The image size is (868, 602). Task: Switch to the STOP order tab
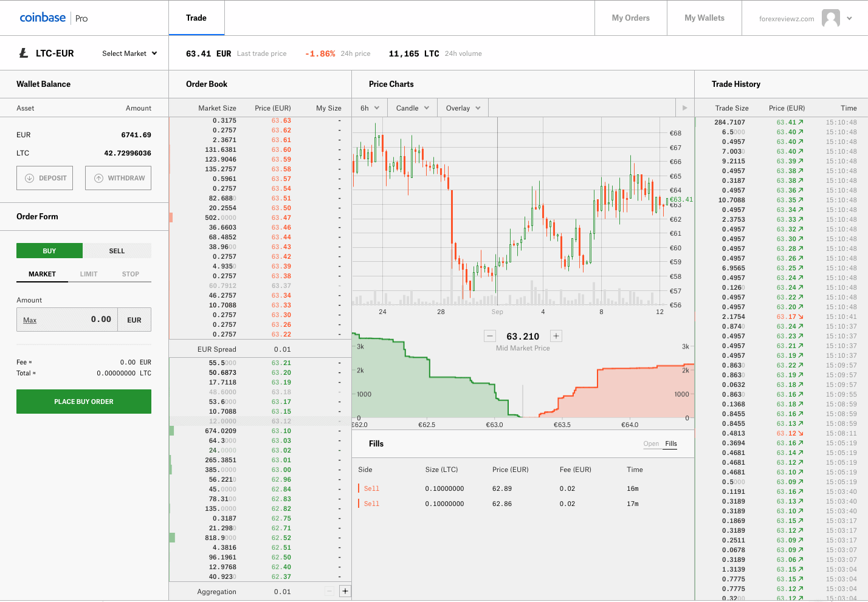(131, 274)
